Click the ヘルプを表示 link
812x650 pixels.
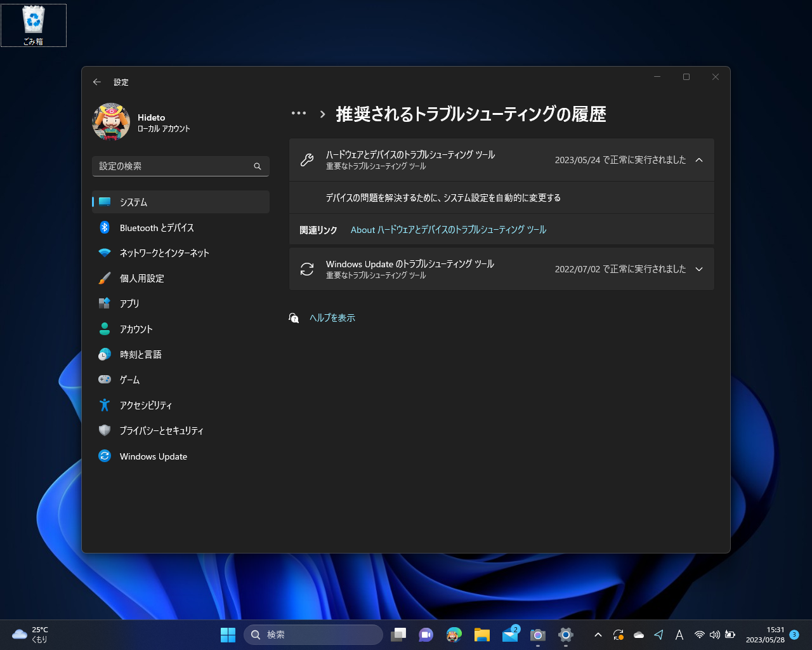[x=331, y=317]
